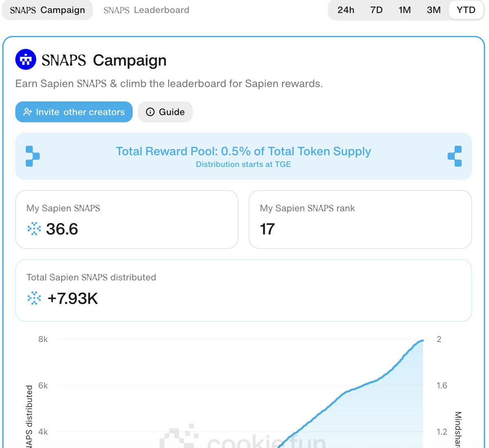The image size is (489, 448).
Task: Click the SNAPS icon beside 36.6
Action: click(34, 229)
